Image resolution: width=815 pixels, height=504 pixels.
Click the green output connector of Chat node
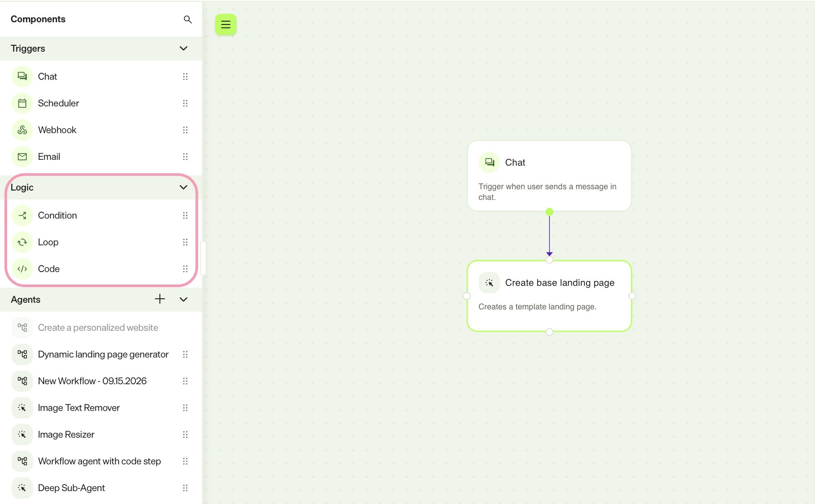coord(549,212)
